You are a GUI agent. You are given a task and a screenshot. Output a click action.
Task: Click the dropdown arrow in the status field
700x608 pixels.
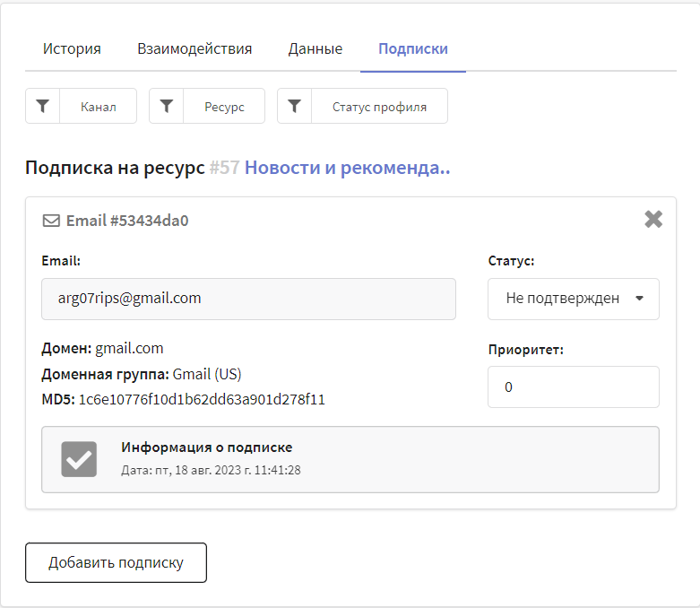click(639, 299)
